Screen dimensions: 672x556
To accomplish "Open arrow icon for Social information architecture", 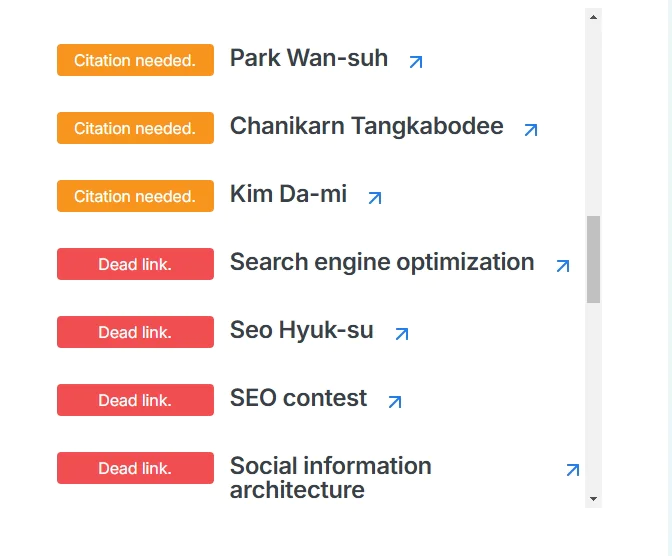I will (573, 470).
